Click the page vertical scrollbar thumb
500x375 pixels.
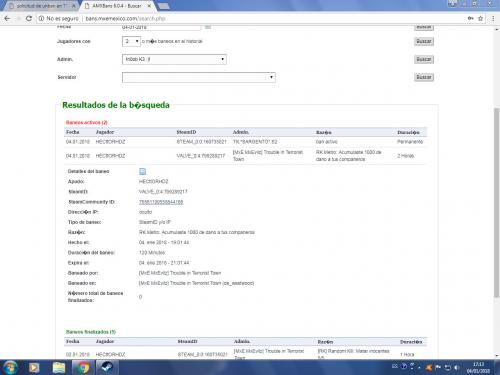coord(496,203)
